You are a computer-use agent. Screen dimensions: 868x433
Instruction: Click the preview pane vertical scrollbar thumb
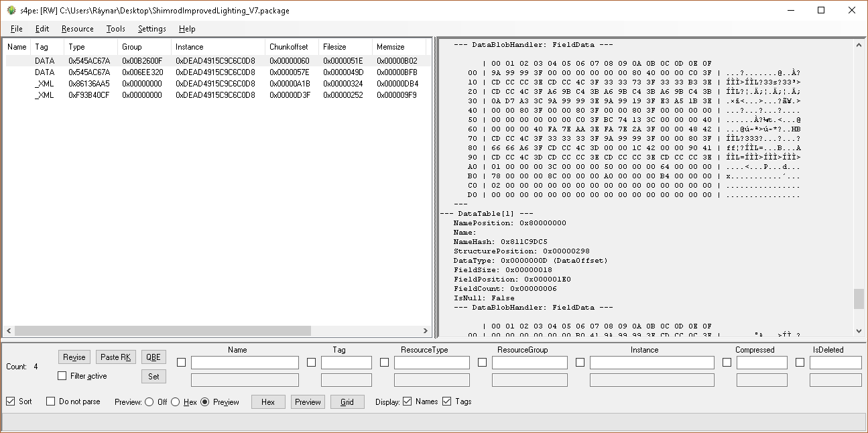[859, 298]
